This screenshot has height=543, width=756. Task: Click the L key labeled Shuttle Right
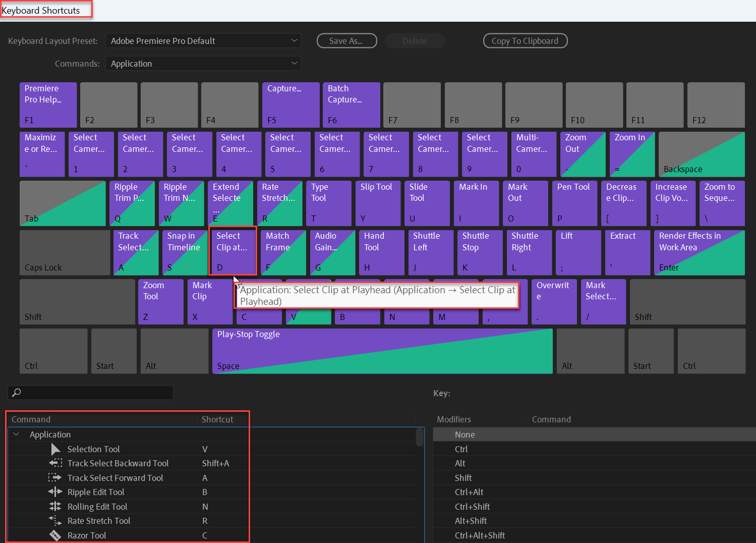(x=529, y=252)
